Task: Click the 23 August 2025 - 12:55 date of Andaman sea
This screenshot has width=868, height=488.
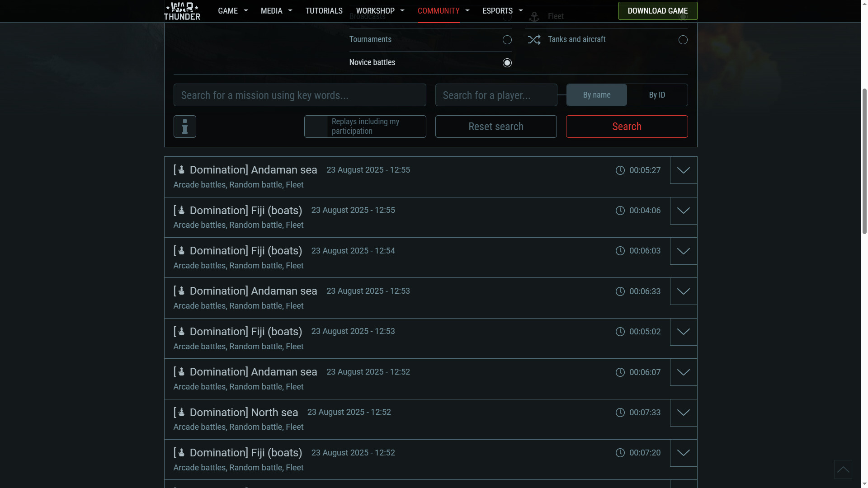Action: click(368, 170)
